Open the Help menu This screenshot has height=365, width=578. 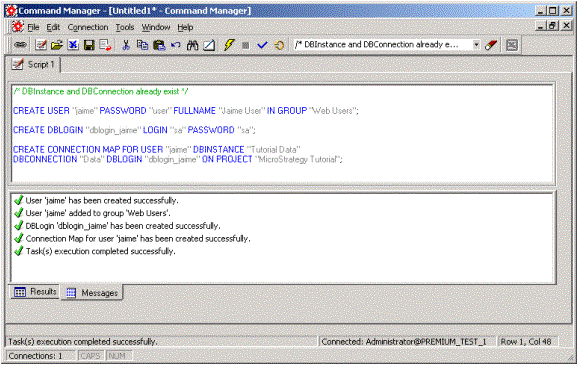(x=185, y=27)
